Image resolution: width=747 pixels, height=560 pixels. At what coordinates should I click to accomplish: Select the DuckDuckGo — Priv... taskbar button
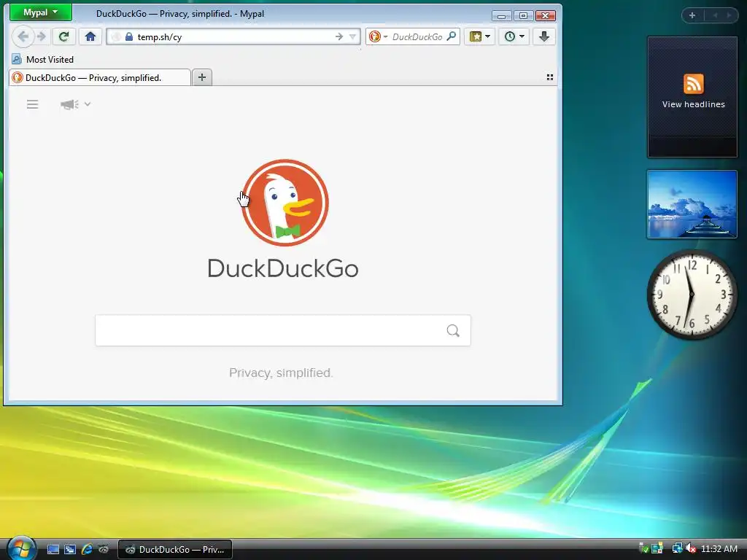(x=175, y=550)
